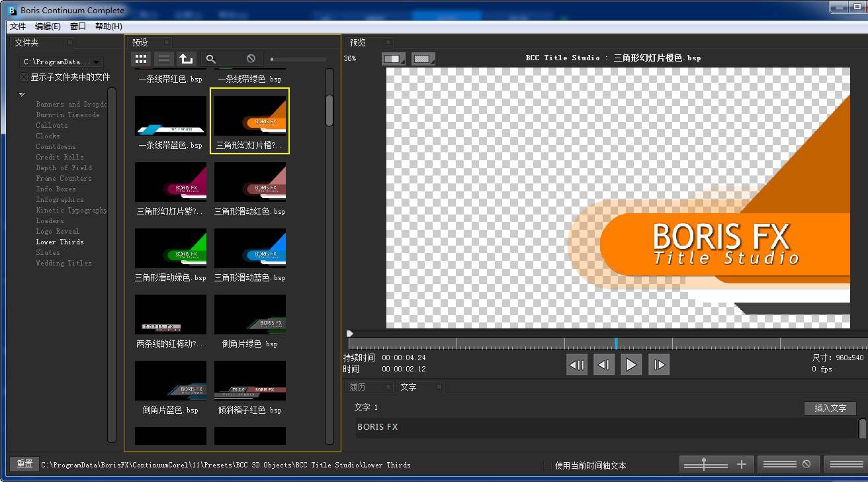Open the checkerboard background options

[x=423, y=59]
